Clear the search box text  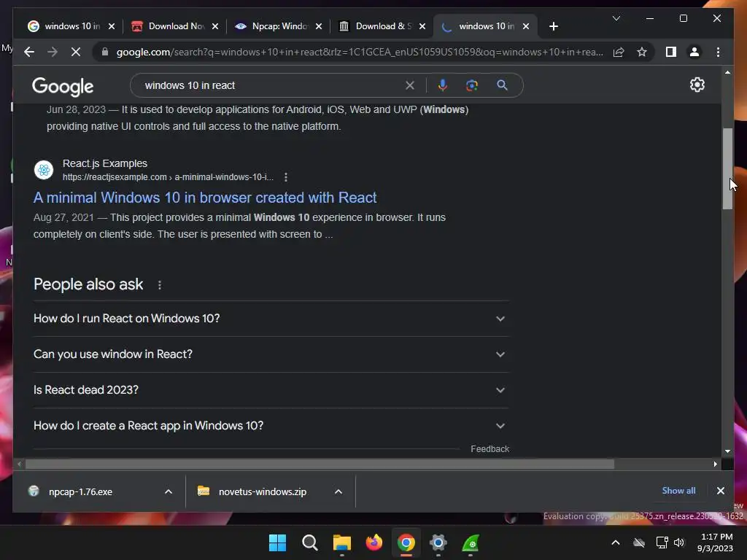click(410, 86)
